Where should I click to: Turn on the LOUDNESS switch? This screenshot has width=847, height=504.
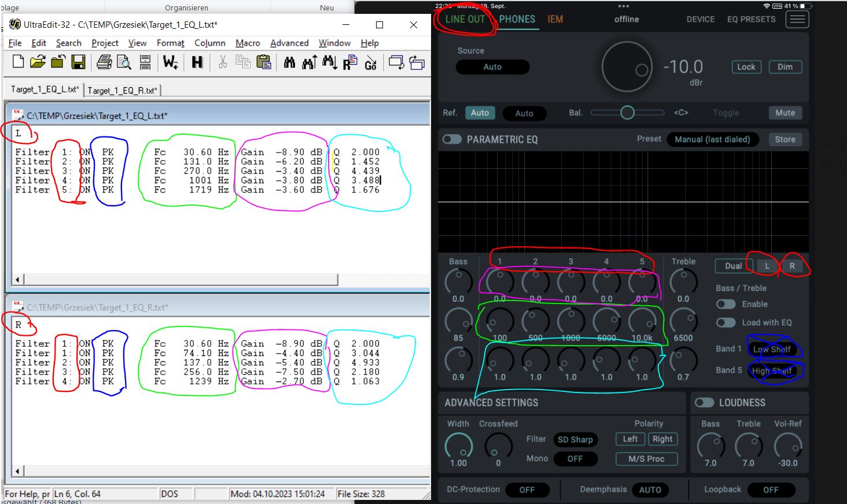click(704, 402)
